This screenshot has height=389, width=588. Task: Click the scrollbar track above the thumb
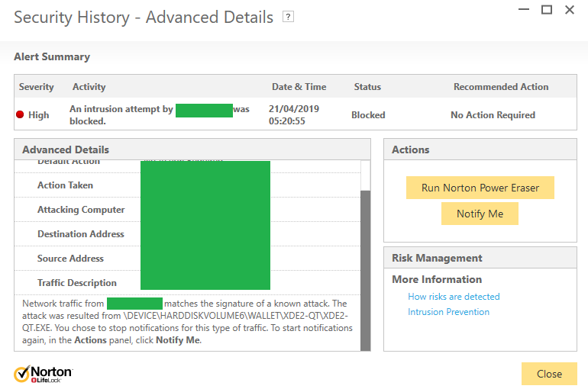pyautogui.click(x=365, y=175)
